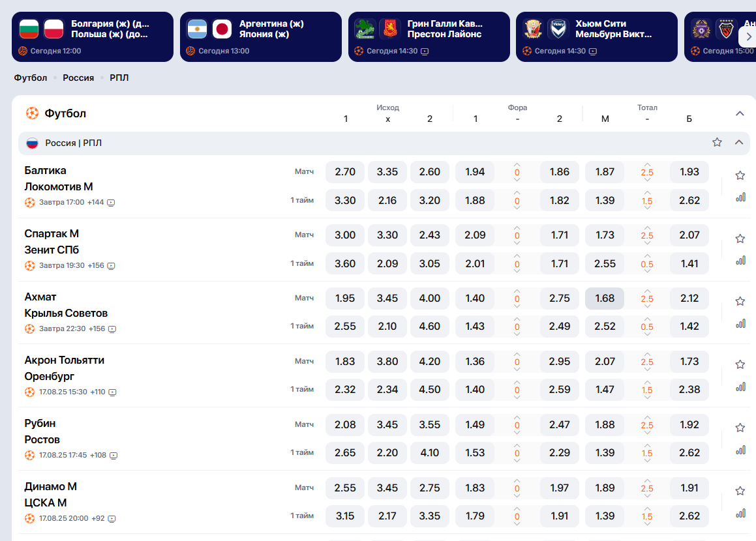756x541 pixels.
Task: Select Оренбург win odds 4.20
Action: coord(430,361)
